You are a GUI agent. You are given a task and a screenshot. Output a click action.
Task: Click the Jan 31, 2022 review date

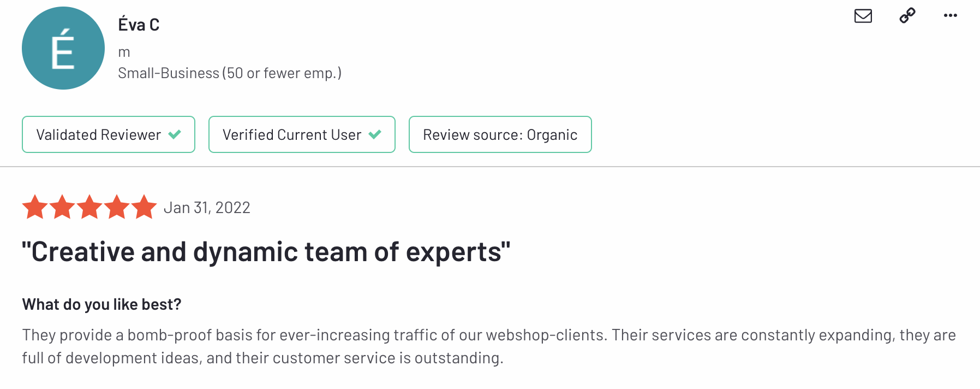(x=207, y=208)
